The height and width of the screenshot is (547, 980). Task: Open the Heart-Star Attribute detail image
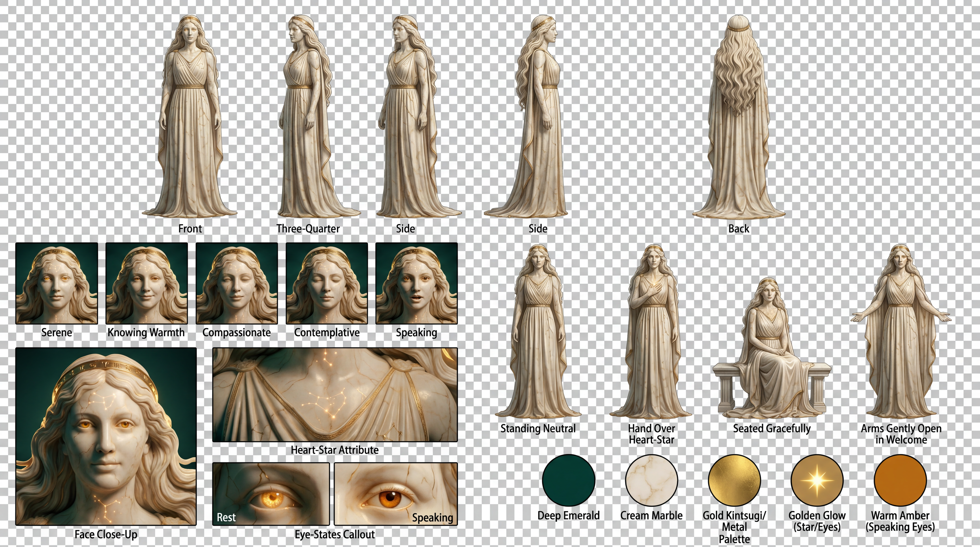click(x=335, y=395)
